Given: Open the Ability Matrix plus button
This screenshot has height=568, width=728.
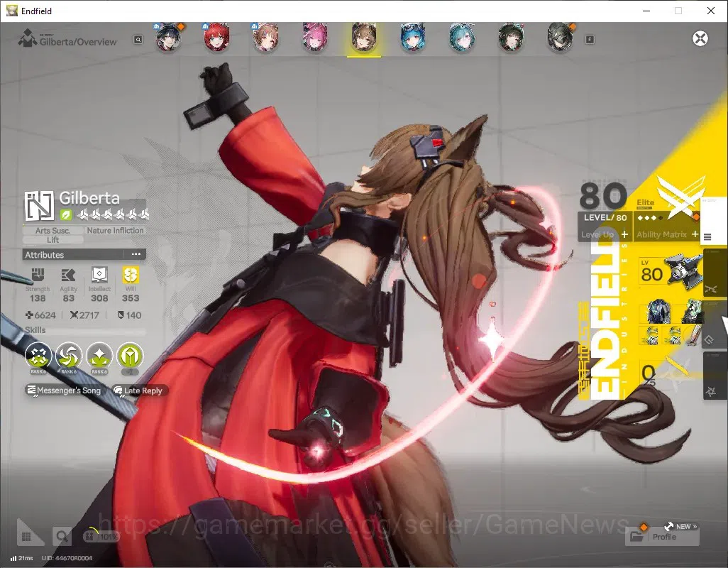Looking at the screenshot, I should coord(695,234).
